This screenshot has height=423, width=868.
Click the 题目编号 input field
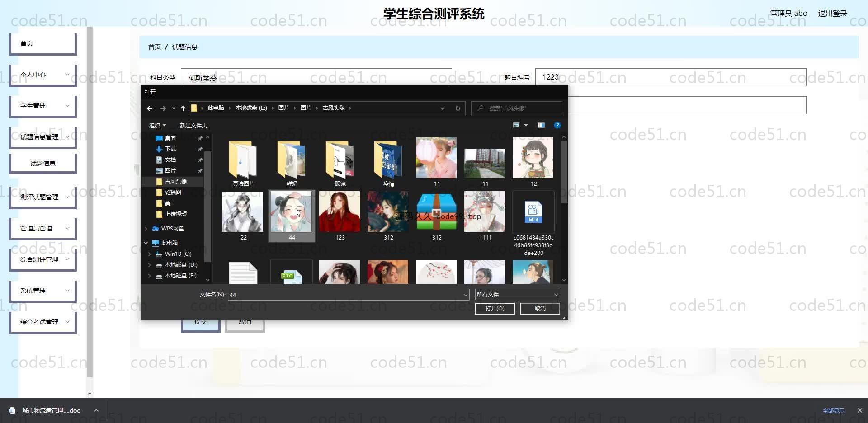point(670,77)
